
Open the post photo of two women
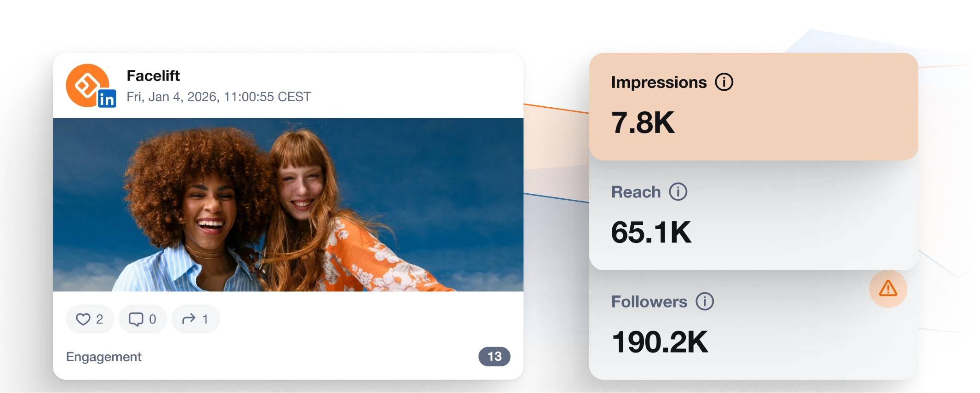(x=288, y=205)
